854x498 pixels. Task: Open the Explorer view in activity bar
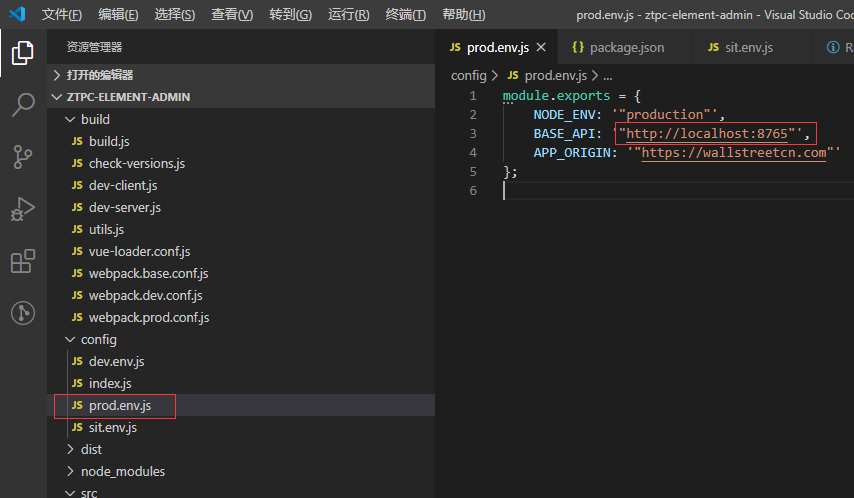click(x=23, y=53)
